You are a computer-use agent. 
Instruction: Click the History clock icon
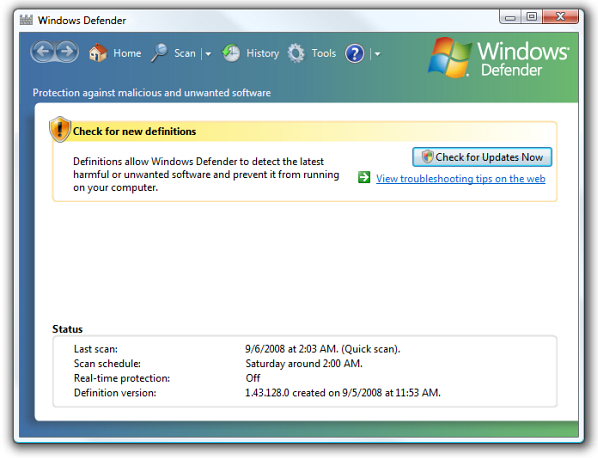click(231, 53)
